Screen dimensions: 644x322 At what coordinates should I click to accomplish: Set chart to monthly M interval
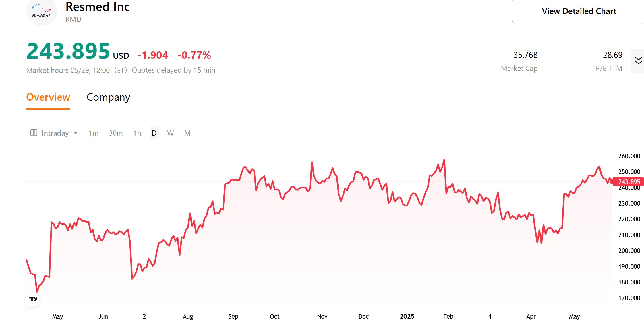click(187, 133)
